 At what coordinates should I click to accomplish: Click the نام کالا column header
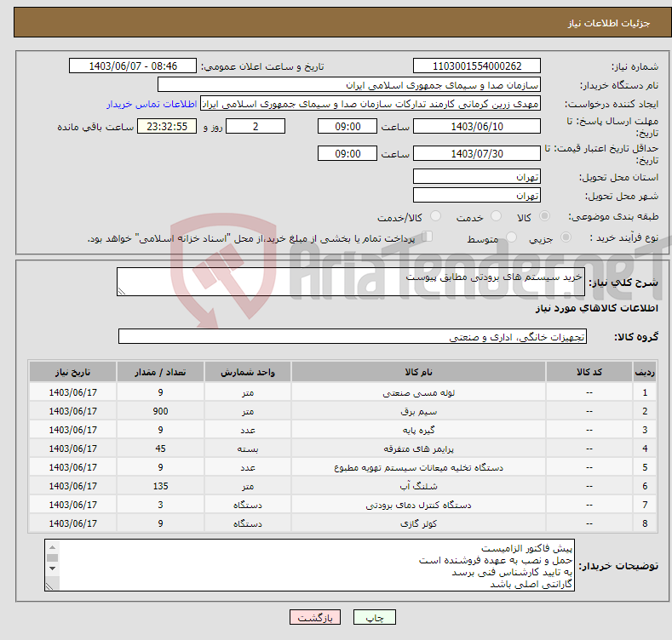point(418,372)
